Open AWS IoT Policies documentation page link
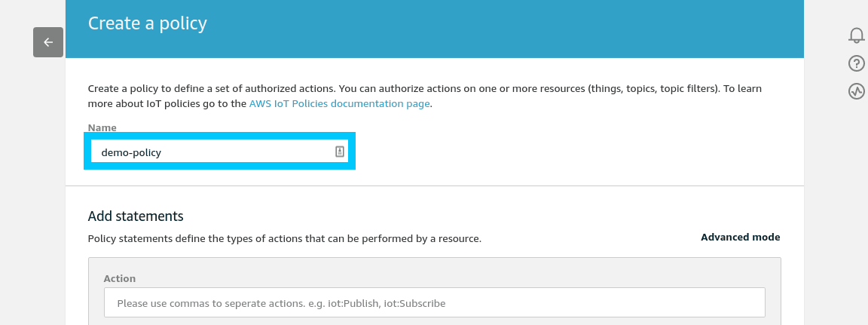 click(x=339, y=103)
